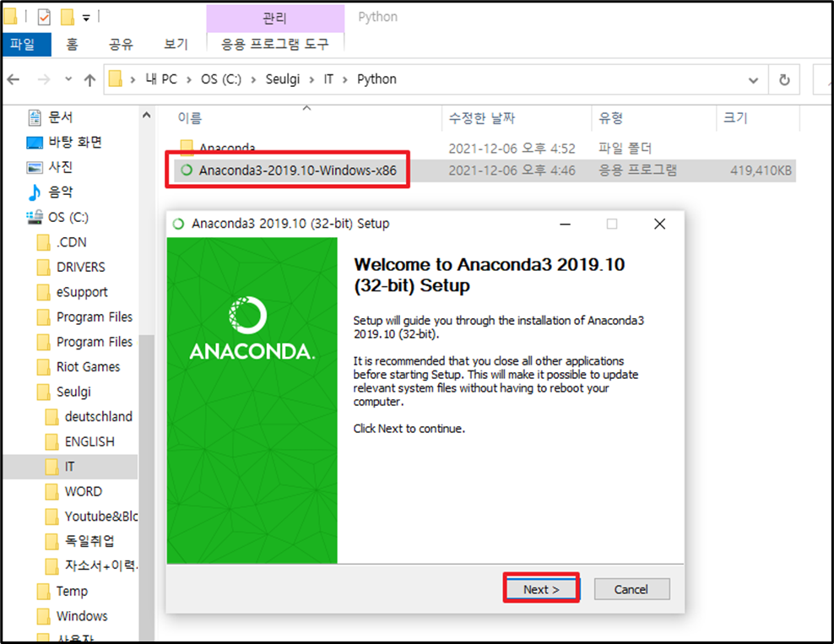This screenshot has height=644, width=834.
Task: Click 419,410KB size cell
Action: [761, 170]
